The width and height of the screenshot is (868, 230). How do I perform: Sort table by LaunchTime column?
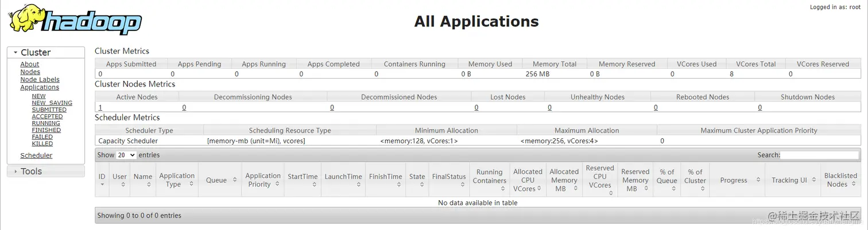pos(343,180)
